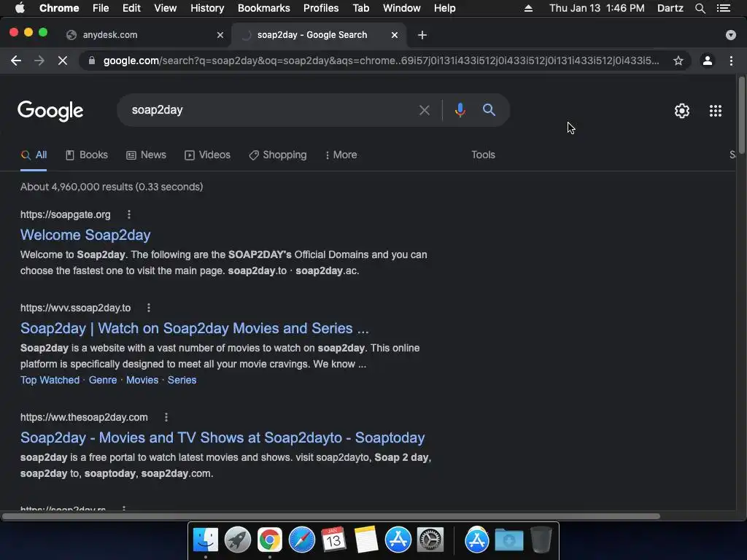Click the Chrome forward arrow button
747x560 pixels.
click(x=39, y=61)
